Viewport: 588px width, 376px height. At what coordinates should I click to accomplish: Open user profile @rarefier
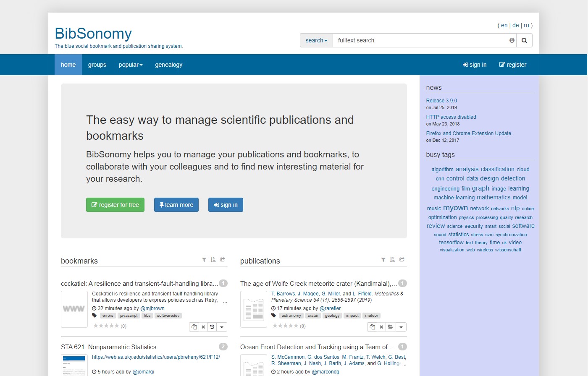[330, 308]
